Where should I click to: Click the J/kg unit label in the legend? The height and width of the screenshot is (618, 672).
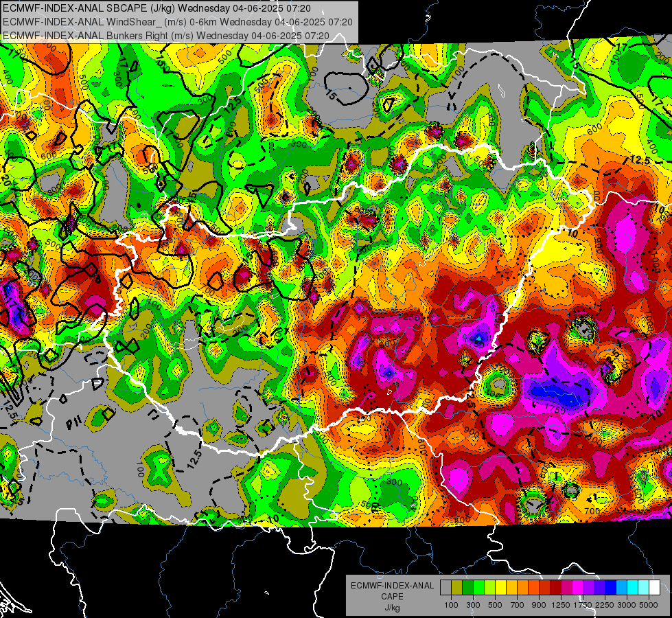click(x=392, y=608)
